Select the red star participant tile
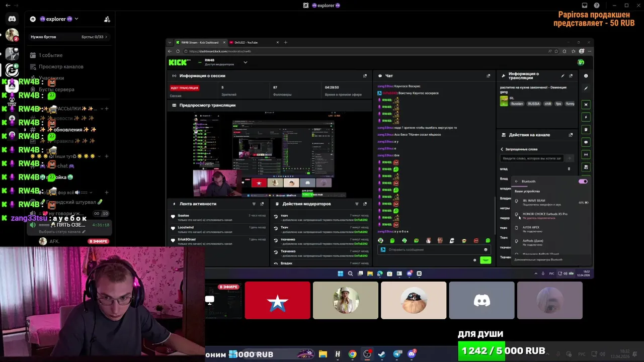This screenshot has height=362, width=644. [x=278, y=300]
